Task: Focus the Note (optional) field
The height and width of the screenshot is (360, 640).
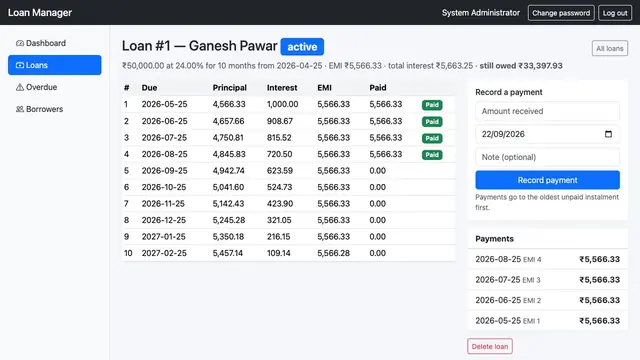Action: click(547, 157)
